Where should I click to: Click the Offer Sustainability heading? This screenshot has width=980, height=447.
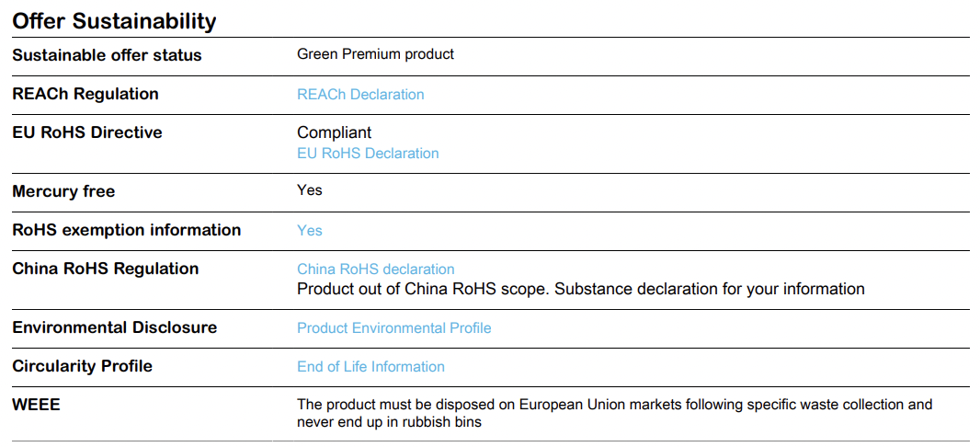point(114,21)
